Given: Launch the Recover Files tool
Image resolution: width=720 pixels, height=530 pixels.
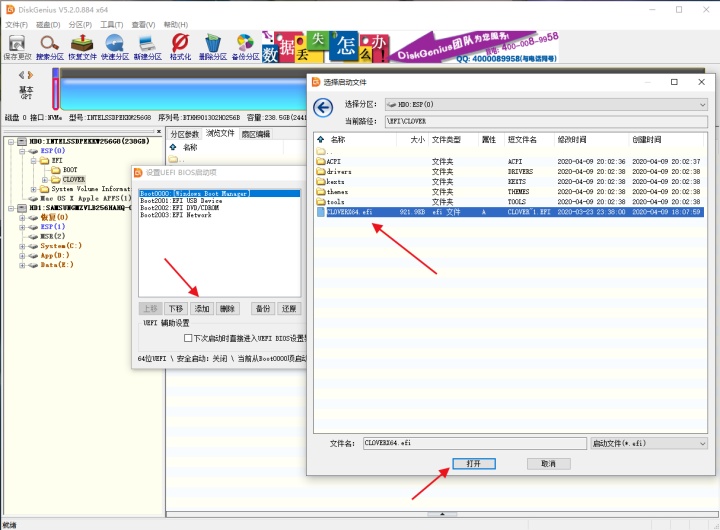Looking at the screenshot, I should point(82,47).
